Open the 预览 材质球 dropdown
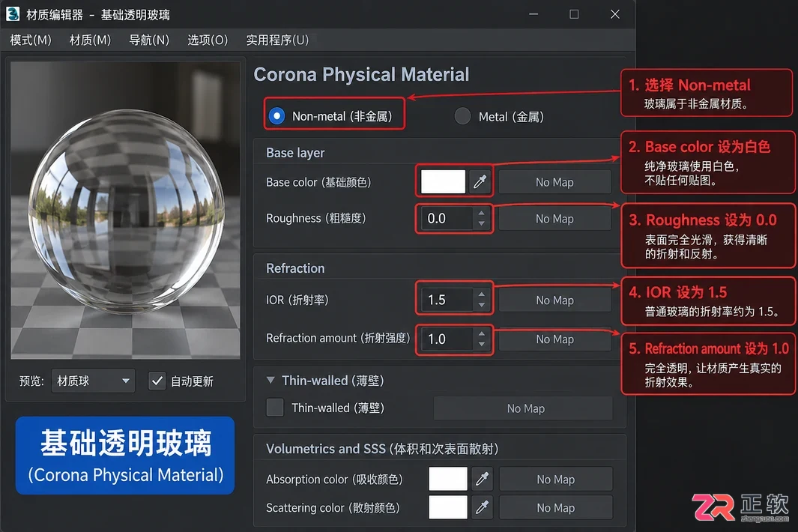The height and width of the screenshot is (532, 798). point(93,381)
